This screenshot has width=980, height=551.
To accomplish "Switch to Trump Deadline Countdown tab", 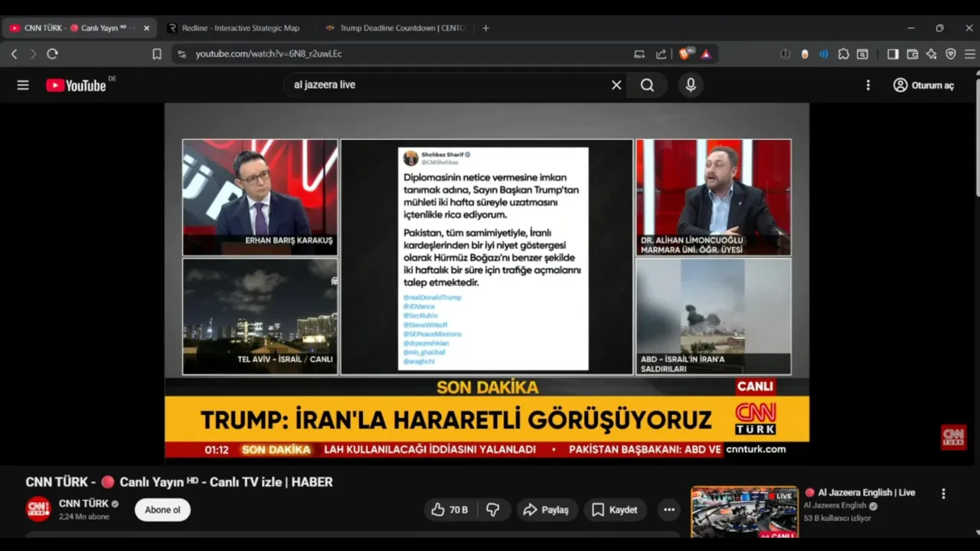I will [x=394, y=28].
